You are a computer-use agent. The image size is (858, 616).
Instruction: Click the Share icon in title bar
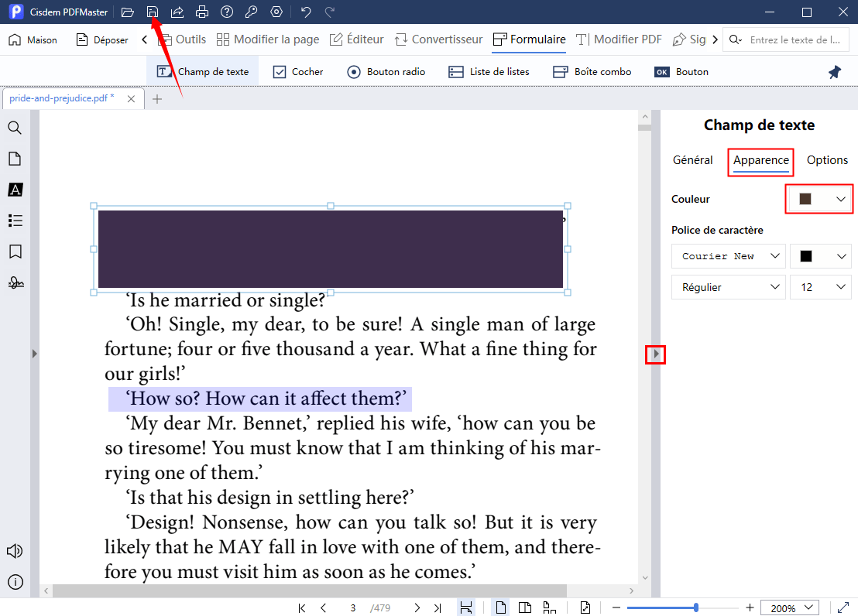[177, 12]
